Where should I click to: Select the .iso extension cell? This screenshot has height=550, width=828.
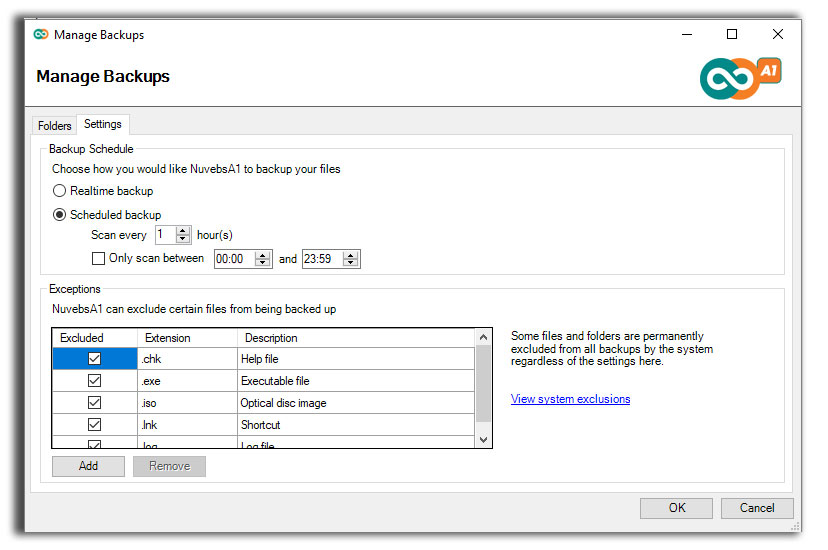(187, 403)
